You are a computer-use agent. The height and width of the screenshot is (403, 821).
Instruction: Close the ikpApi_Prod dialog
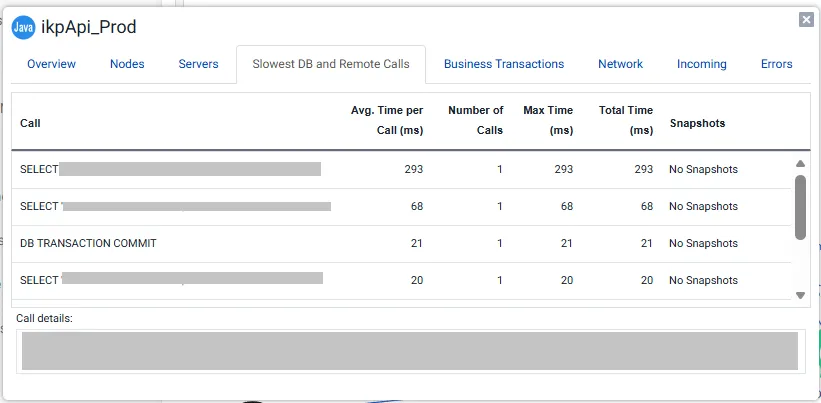[x=806, y=19]
